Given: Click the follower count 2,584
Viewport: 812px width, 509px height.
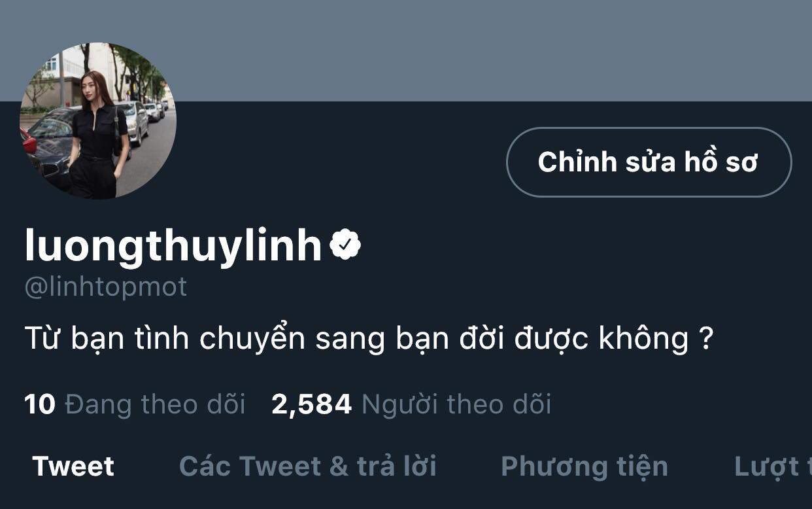Looking at the screenshot, I should tap(312, 404).
